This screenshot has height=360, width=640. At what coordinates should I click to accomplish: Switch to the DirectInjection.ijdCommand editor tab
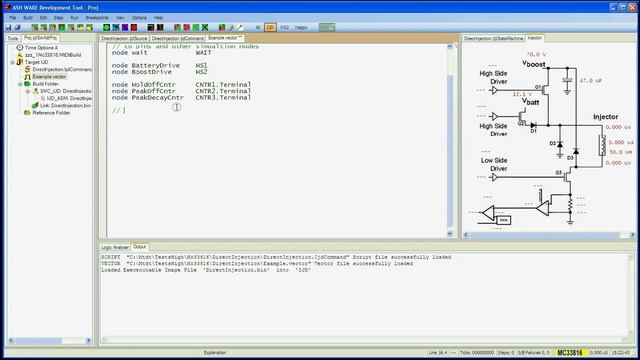(x=178, y=38)
